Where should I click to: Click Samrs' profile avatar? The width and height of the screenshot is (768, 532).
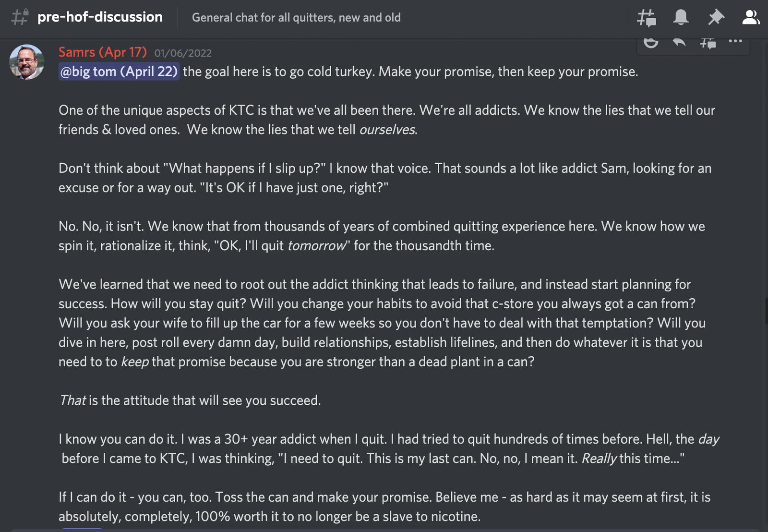pos(27,62)
